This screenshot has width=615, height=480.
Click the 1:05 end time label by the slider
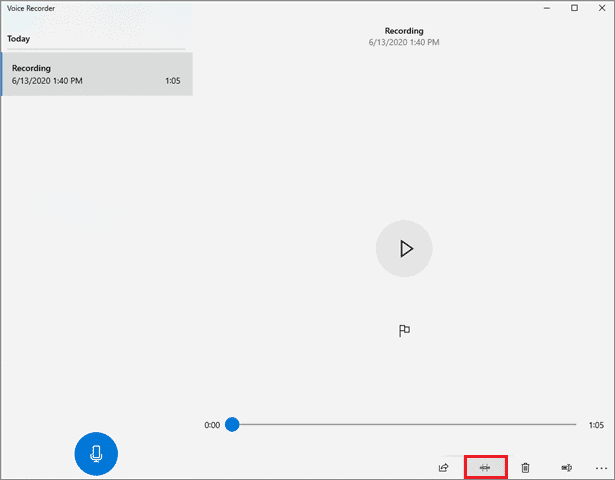click(x=596, y=425)
